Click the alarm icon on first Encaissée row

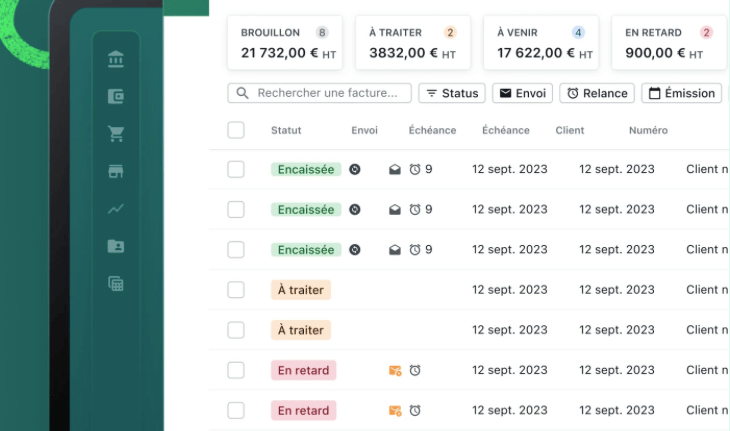coord(415,170)
